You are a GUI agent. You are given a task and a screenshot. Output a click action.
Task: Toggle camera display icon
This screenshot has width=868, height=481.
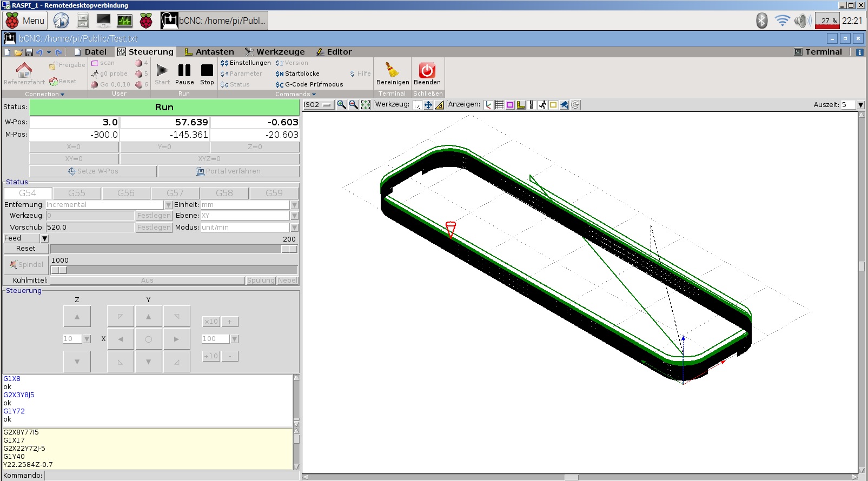point(564,105)
